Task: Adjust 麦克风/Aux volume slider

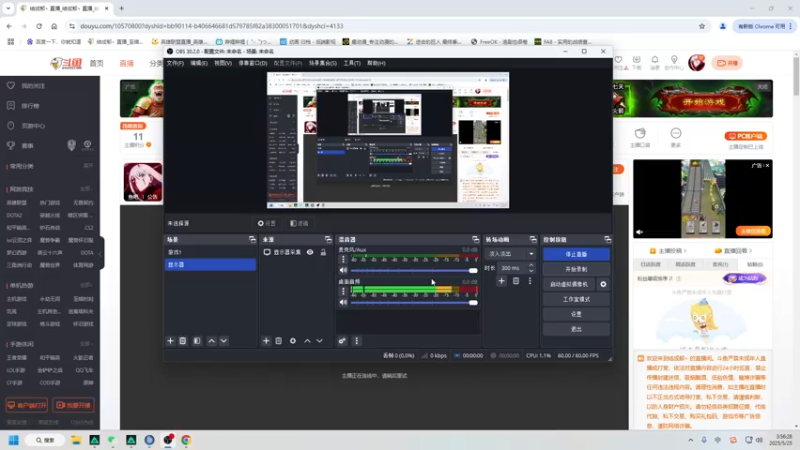Action: click(414, 270)
